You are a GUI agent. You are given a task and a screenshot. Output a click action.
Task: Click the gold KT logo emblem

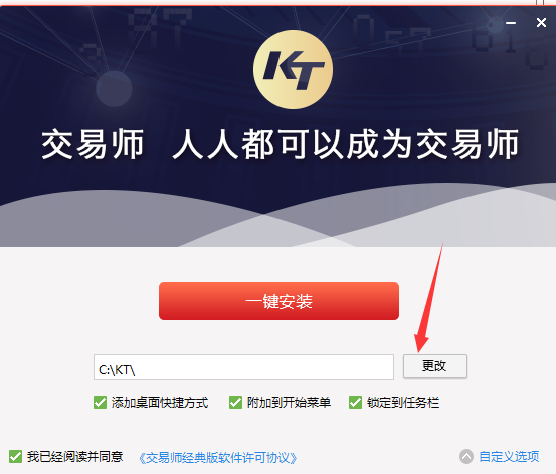[x=293, y=69]
